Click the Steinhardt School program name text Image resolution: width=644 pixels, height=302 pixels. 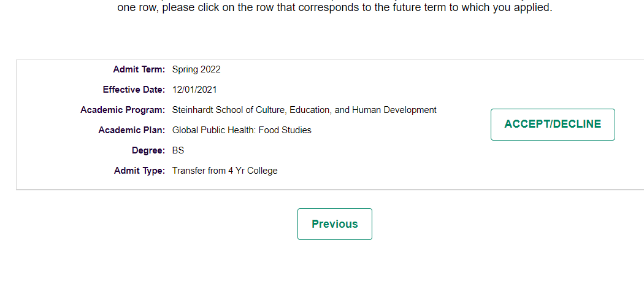click(304, 110)
